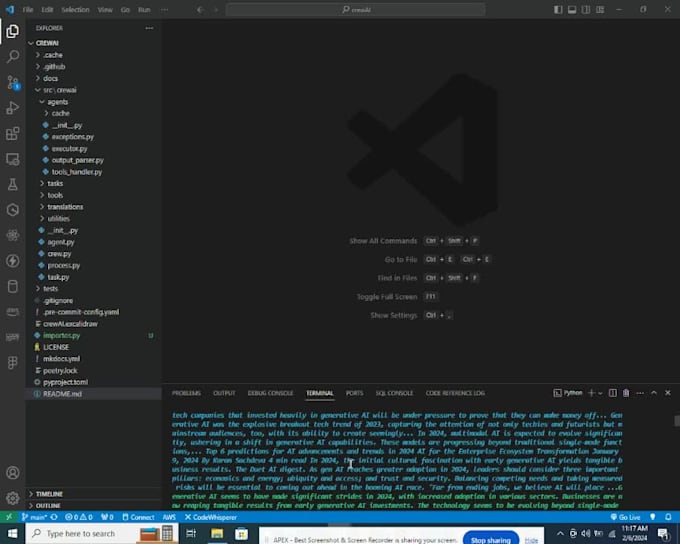Click Connect in the status bar

[x=138, y=517]
